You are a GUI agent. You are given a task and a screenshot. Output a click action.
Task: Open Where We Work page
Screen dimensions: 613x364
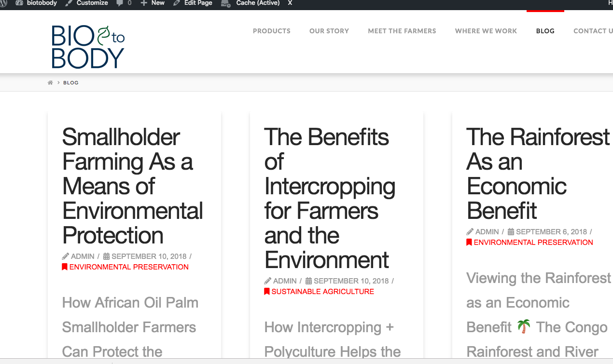point(486,31)
